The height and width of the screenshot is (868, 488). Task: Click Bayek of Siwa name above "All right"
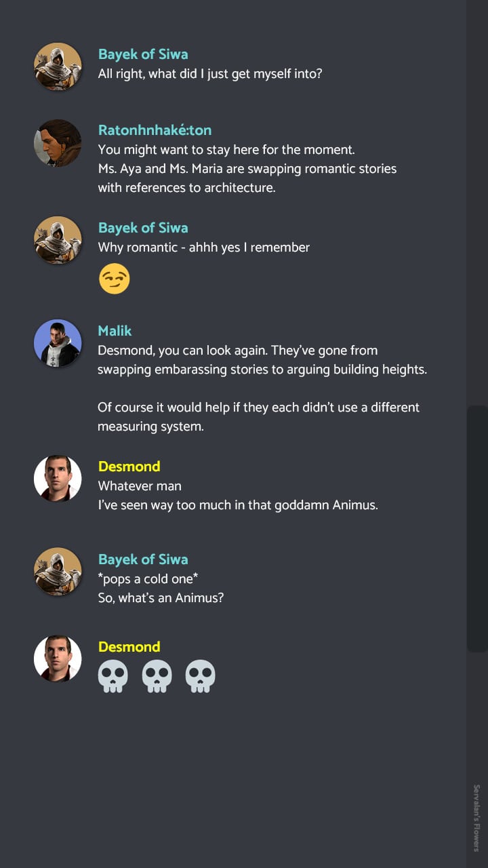143,54
